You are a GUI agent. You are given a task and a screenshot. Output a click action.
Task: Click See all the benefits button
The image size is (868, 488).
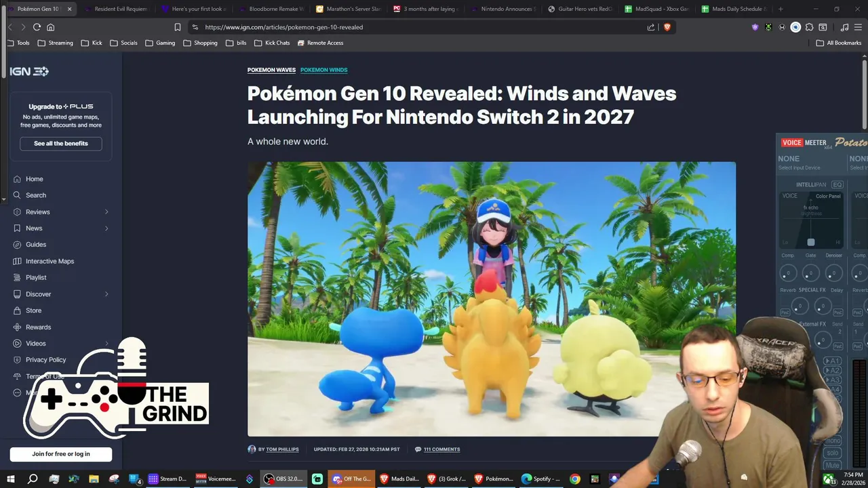(61, 144)
